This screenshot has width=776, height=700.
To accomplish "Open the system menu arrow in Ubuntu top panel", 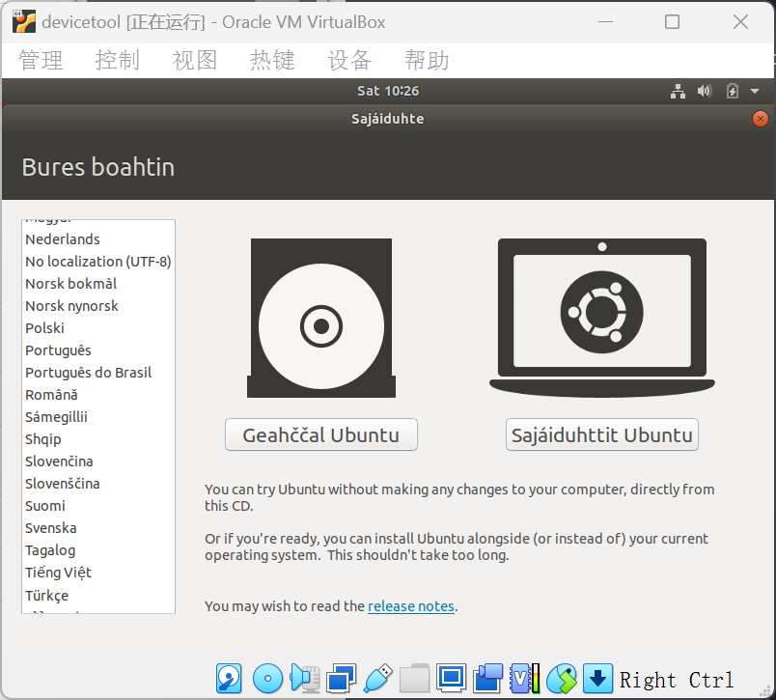I will coord(755,91).
